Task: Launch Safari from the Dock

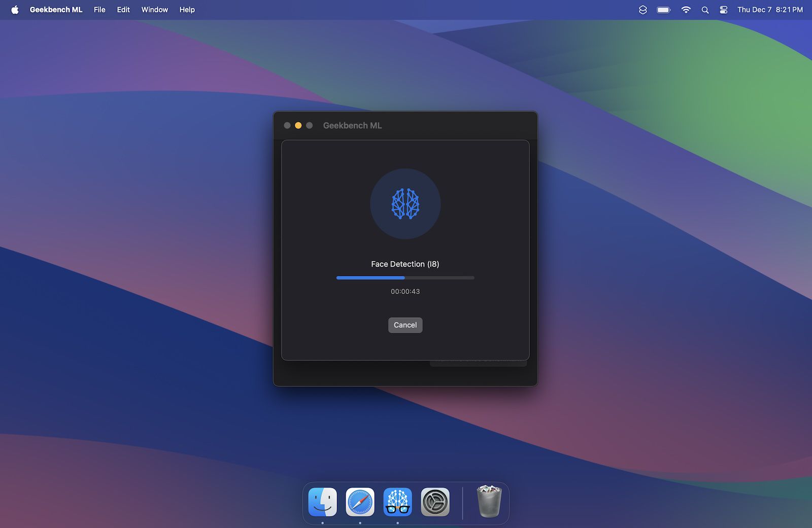Action: tap(360, 502)
